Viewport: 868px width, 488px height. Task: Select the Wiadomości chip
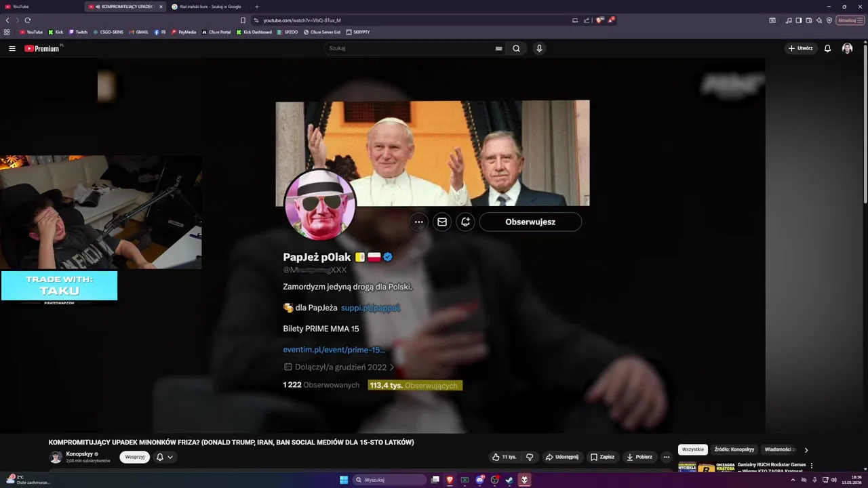coord(778,449)
